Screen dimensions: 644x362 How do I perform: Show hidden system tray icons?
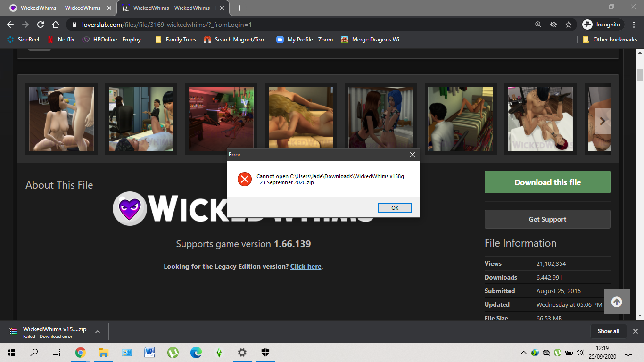click(523, 352)
